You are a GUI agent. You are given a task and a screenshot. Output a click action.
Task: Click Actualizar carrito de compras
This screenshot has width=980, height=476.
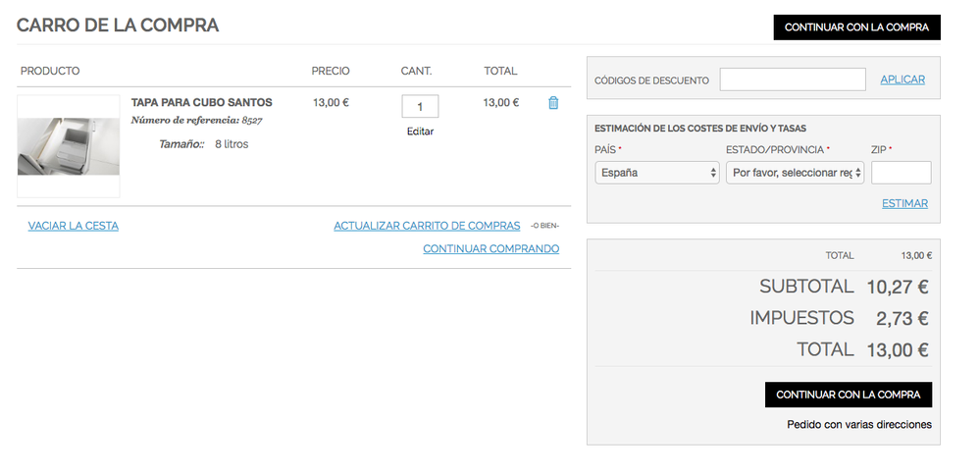(x=427, y=226)
